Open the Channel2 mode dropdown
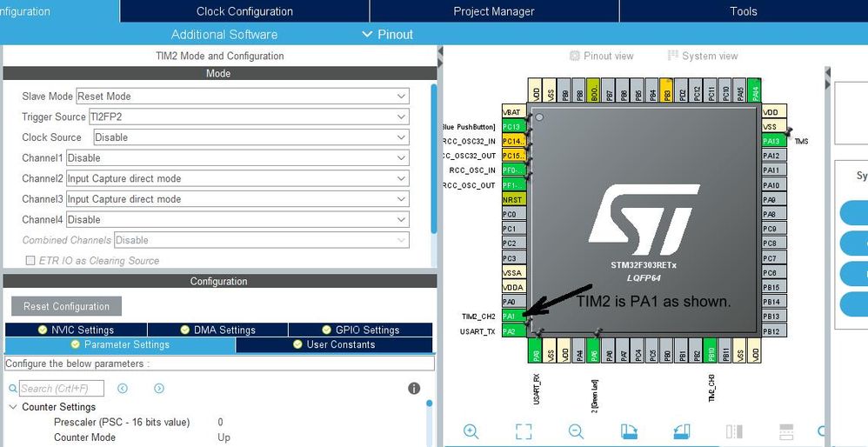The width and height of the screenshot is (868, 447). [237, 178]
